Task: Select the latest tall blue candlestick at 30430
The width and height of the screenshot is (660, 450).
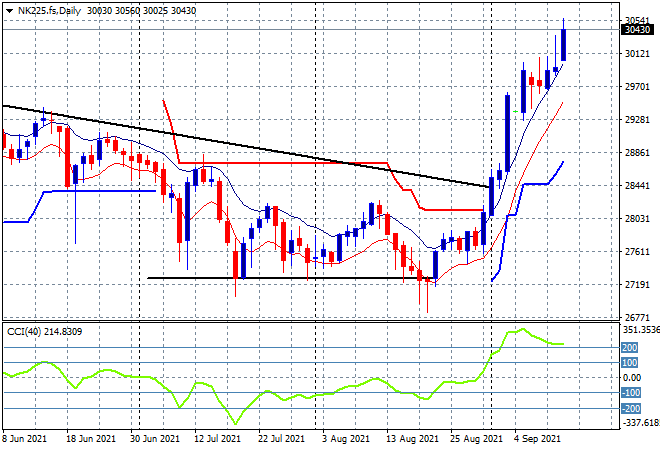Action: [563, 44]
